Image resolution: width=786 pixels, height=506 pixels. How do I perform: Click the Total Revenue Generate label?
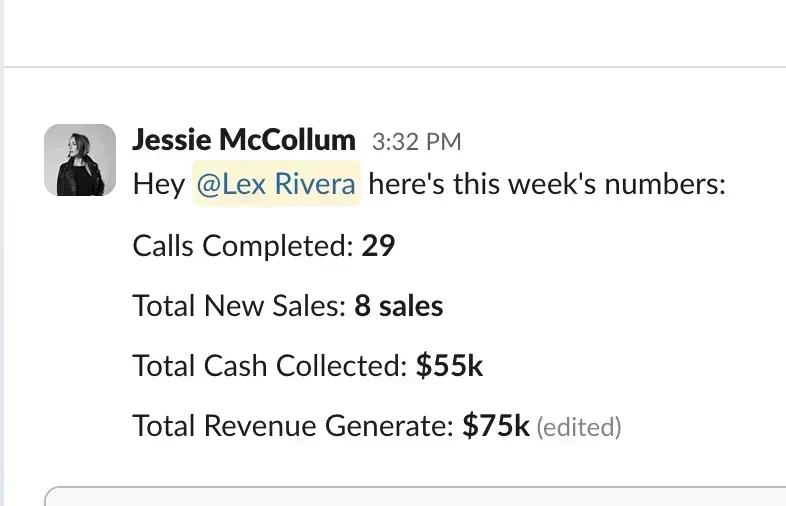click(x=293, y=427)
